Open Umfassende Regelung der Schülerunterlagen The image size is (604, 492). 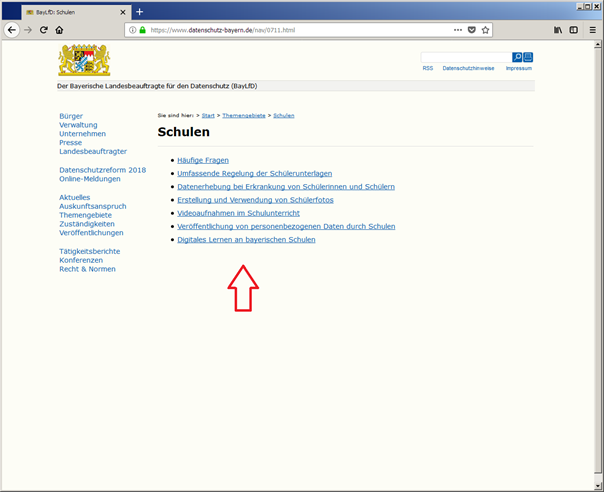point(255,173)
